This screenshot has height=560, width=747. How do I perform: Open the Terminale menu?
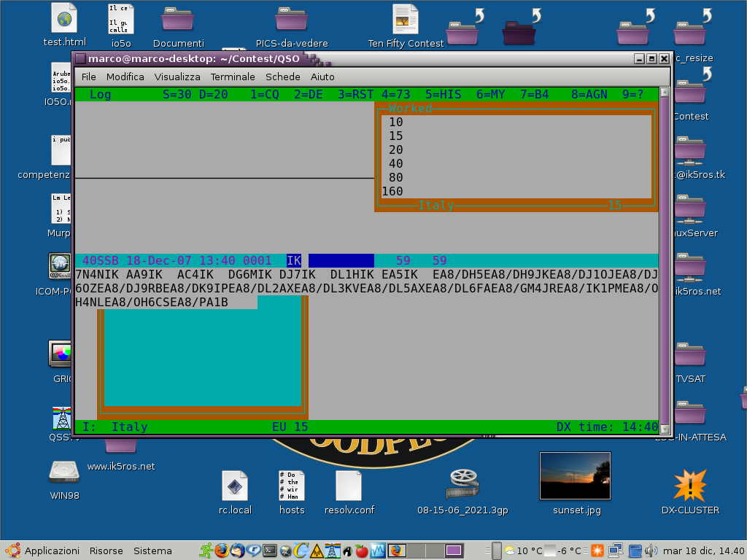click(x=233, y=77)
